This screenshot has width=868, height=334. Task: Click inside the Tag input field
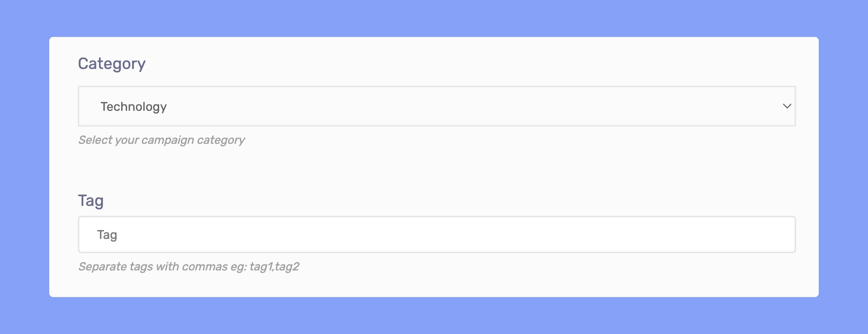[436, 234]
